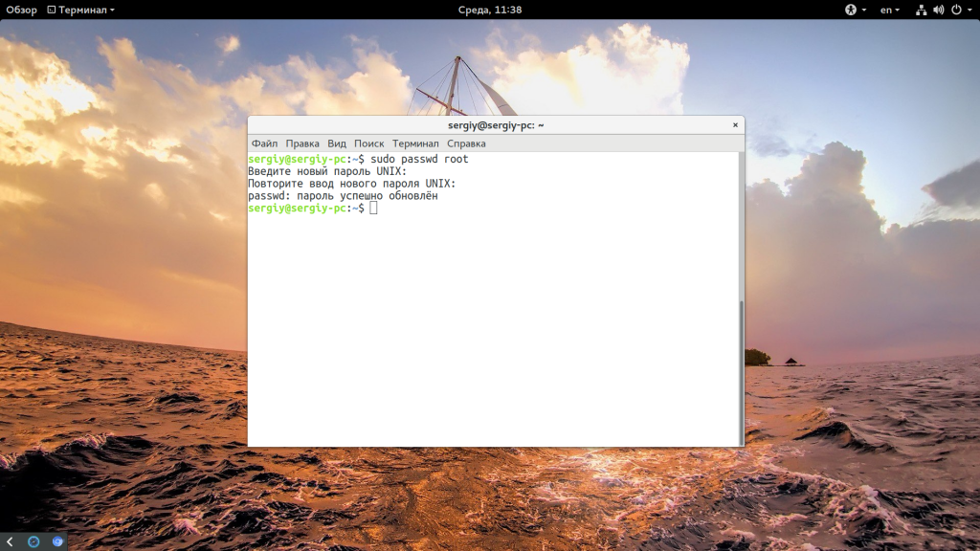Click the Обзор activities button
Image resolution: width=980 pixels, height=551 pixels.
tap(21, 10)
